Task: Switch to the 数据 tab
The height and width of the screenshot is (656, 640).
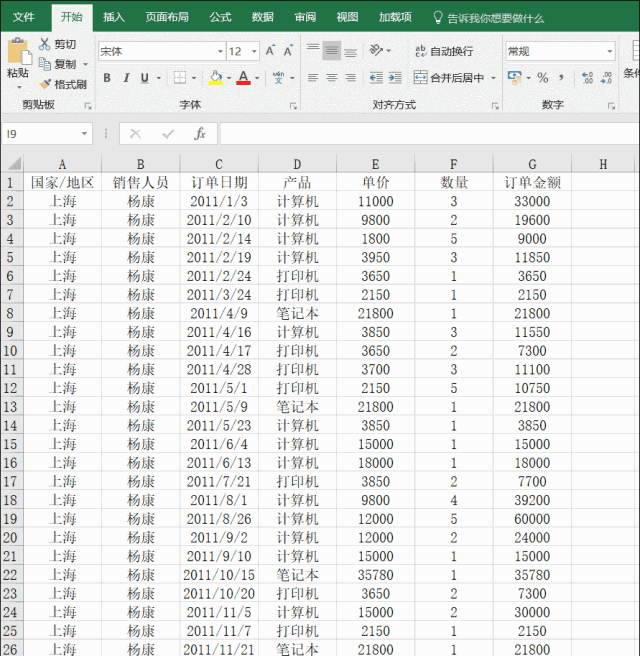Action: (263, 17)
